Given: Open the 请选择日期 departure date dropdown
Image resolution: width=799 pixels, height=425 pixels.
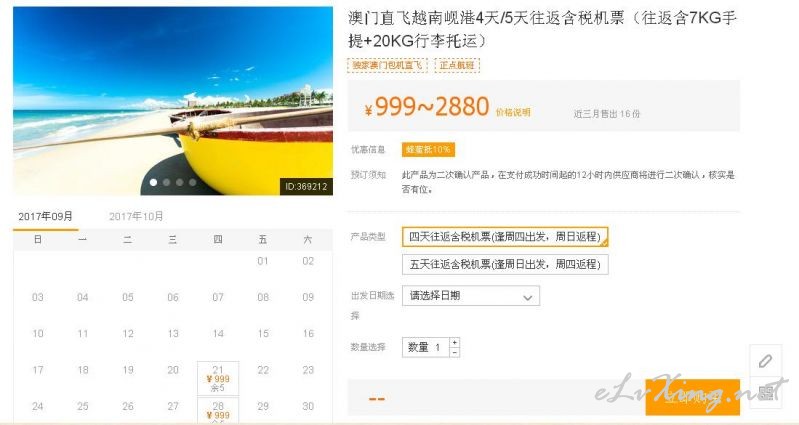Looking at the screenshot, I should 471,296.
